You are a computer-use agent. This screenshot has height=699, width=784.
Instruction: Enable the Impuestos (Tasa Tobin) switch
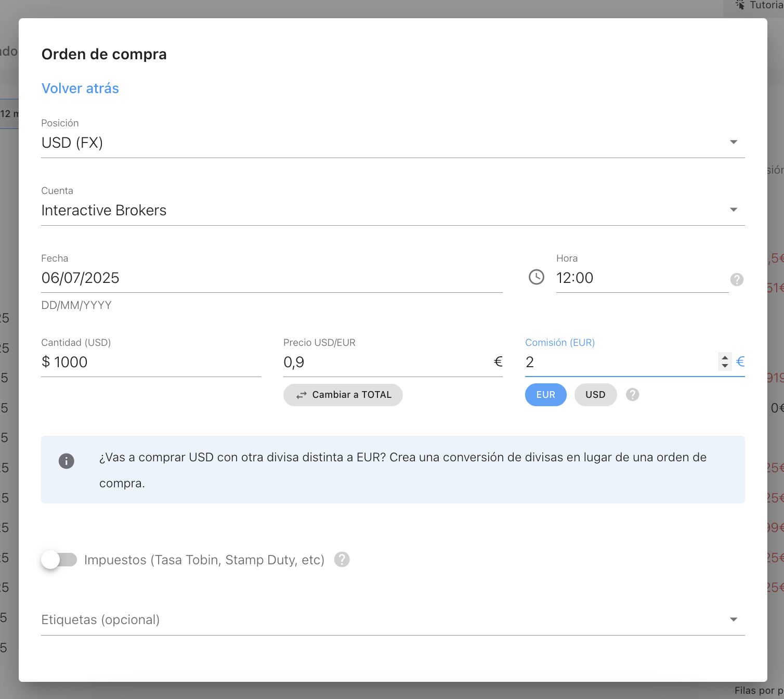58,560
